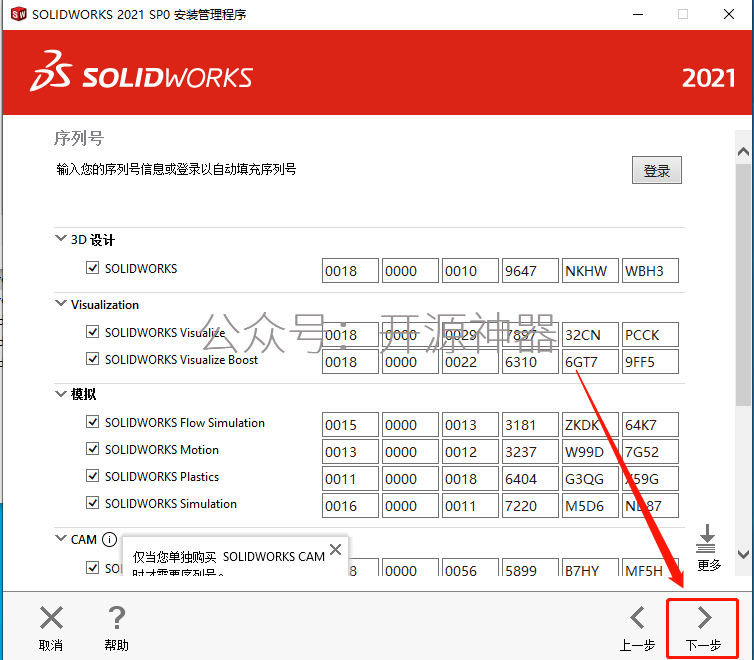Image resolution: width=754 pixels, height=660 pixels.
Task: Proceed with the next step arrow
Action: [x=704, y=618]
